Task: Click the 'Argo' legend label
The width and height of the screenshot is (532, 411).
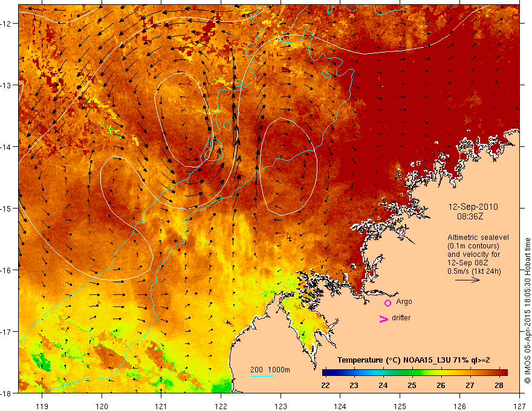Action: point(404,302)
